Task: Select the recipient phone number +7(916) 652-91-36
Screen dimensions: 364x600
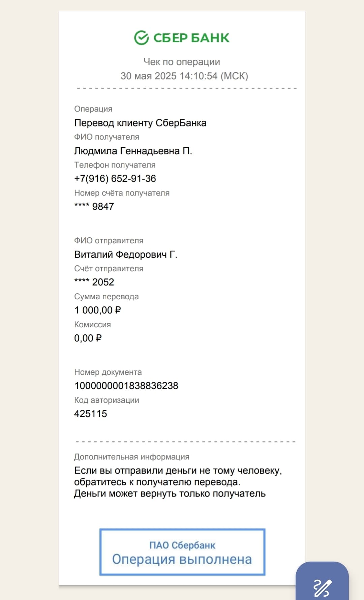Action: point(115,179)
